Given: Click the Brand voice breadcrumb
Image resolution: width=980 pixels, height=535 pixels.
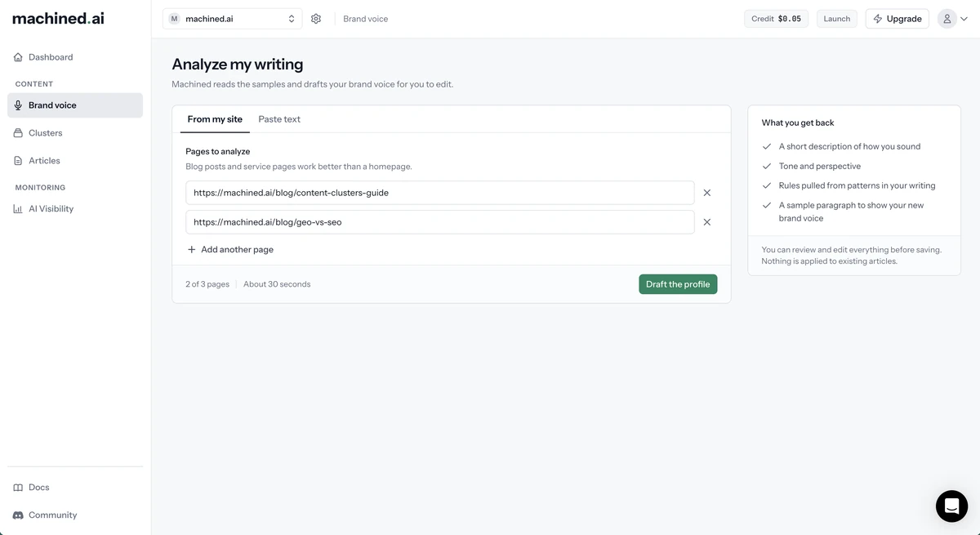Looking at the screenshot, I should (x=365, y=19).
